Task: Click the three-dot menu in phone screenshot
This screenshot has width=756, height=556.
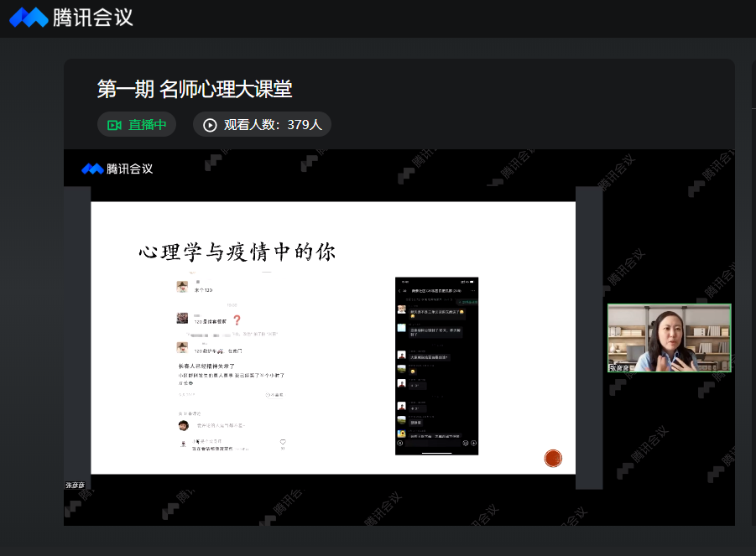Action: (x=473, y=290)
